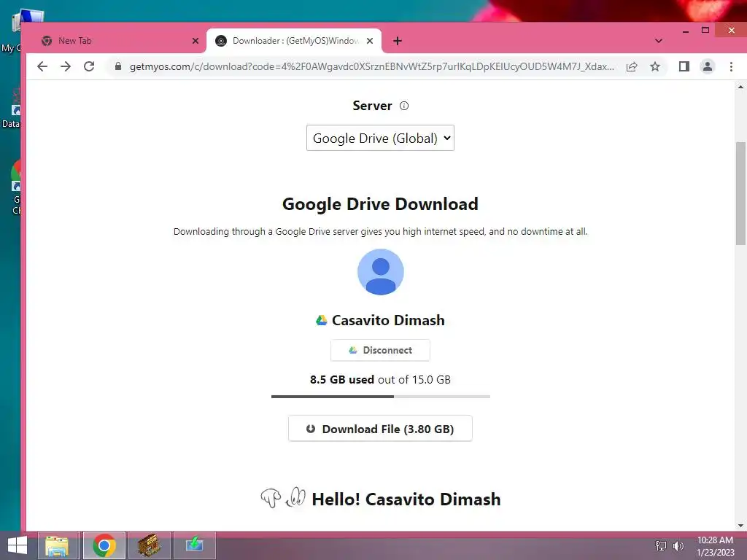The width and height of the screenshot is (747, 560).
Task: Go back to the previous page
Action: (42, 66)
